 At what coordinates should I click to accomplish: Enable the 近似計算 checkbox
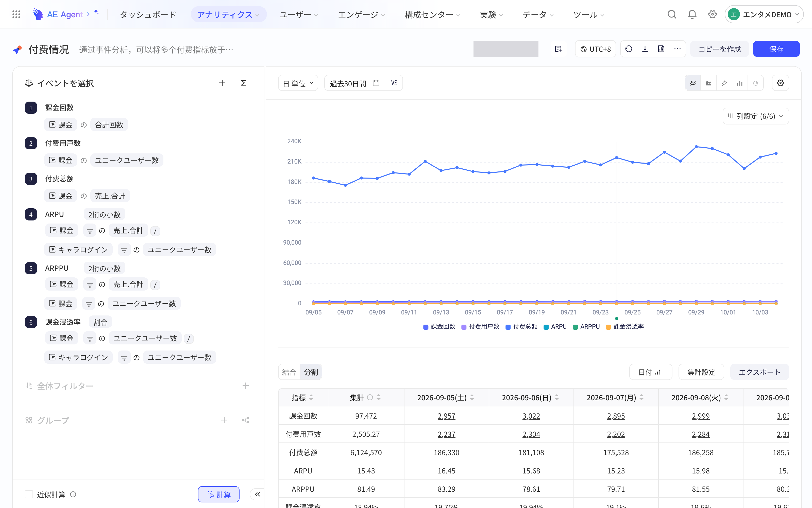[29, 494]
